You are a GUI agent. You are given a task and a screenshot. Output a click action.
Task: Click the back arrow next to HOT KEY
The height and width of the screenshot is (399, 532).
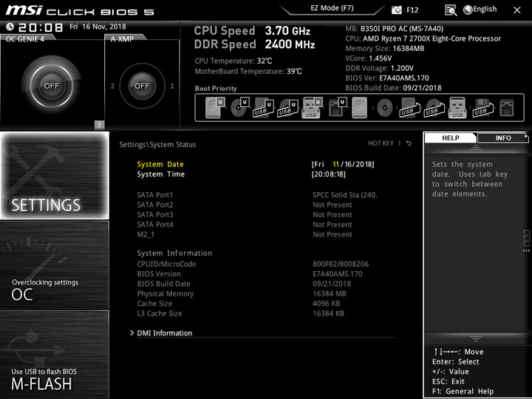(409, 143)
